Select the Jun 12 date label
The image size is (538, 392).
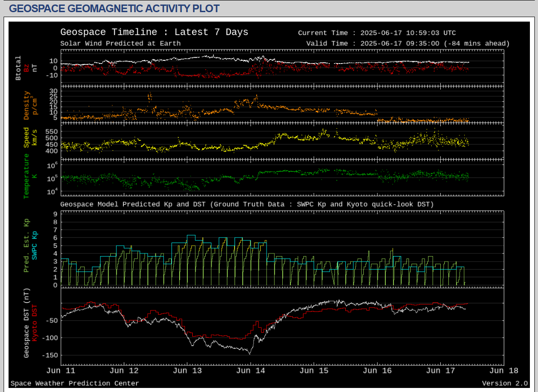coord(124,371)
